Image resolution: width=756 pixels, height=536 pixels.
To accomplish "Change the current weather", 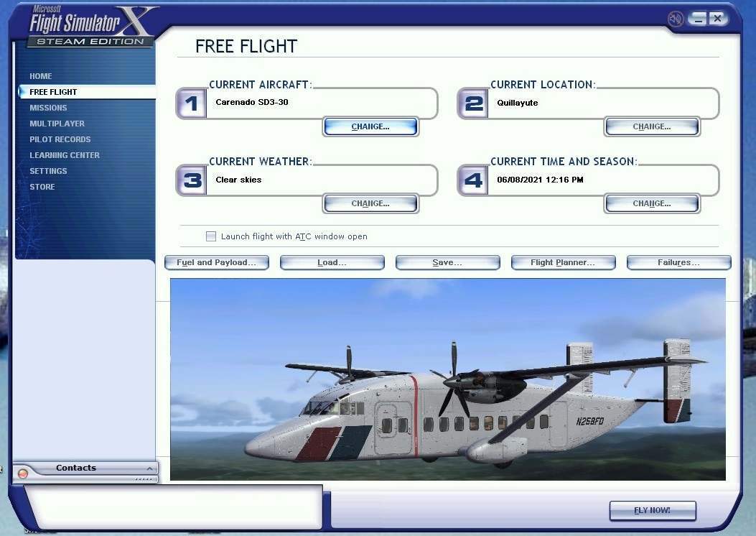I will click(x=370, y=203).
